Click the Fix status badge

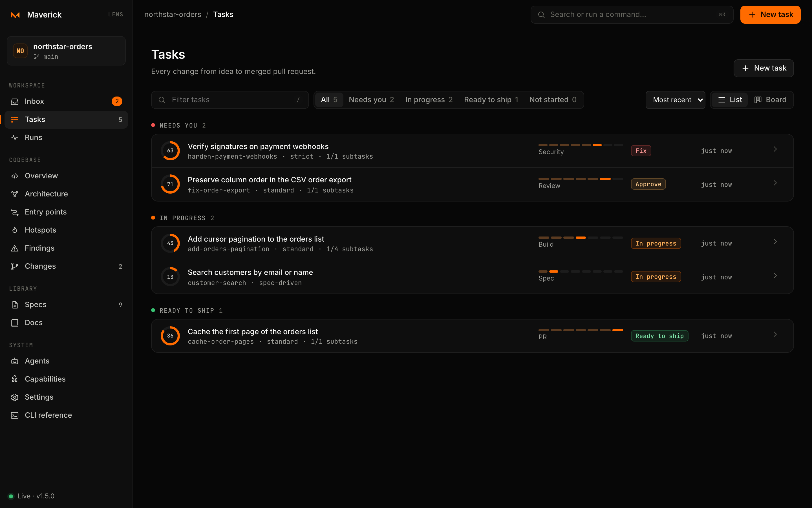tap(641, 151)
